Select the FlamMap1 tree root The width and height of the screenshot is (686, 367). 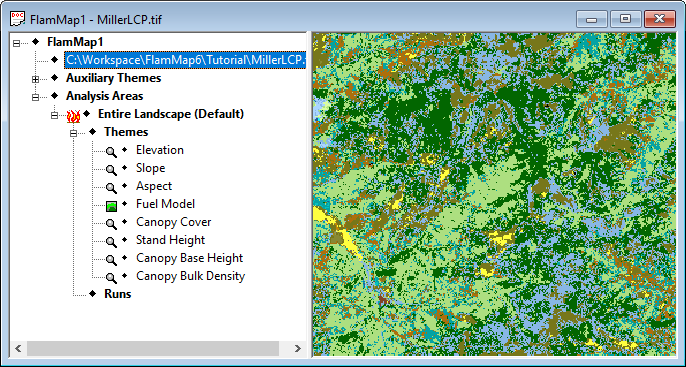click(x=75, y=42)
